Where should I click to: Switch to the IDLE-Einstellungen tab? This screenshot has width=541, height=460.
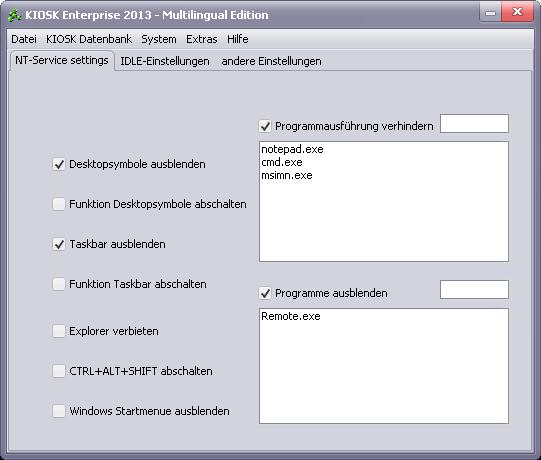pos(165,61)
